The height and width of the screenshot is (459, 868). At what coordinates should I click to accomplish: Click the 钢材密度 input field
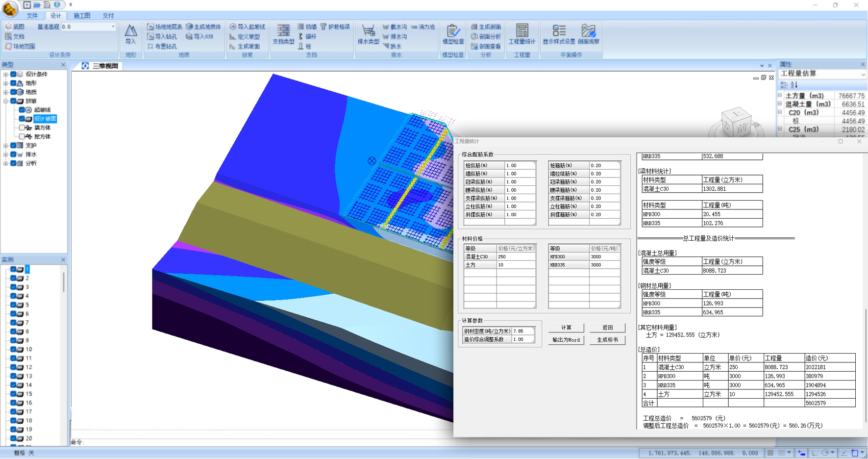click(x=522, y=331)
